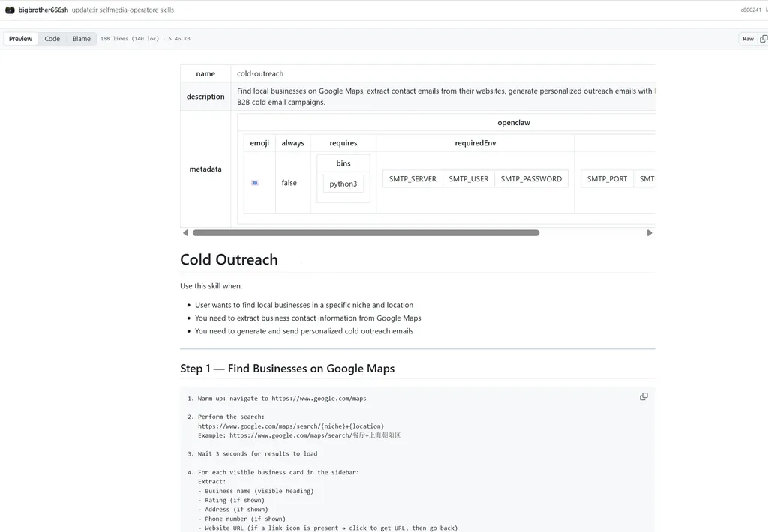The image size is (768, 532).
Task: Click the 'description' header cell
Action: click(x=205, y=97)
